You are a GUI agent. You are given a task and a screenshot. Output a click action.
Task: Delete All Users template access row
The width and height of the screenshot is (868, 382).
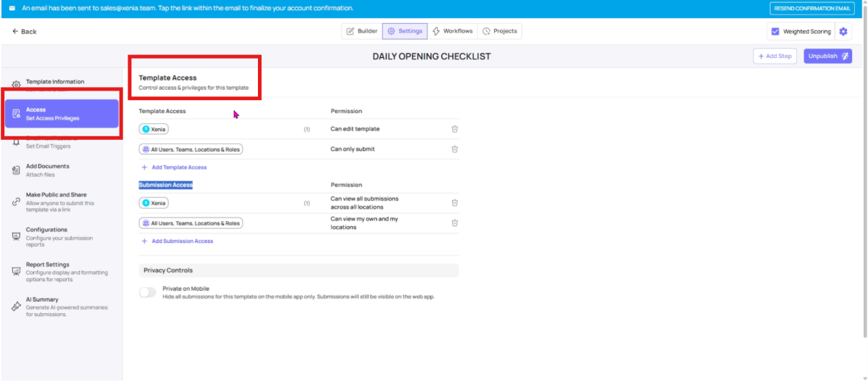click(x=454, y=149)
